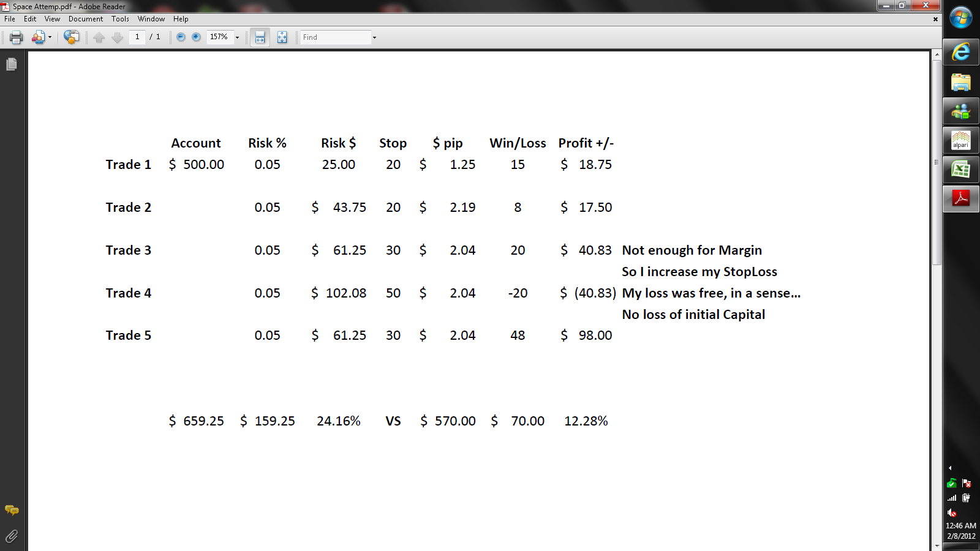The height and width of the screenshot is (551, 980).
Task: Click the account value '500.00'
Action: click(204, 165)
